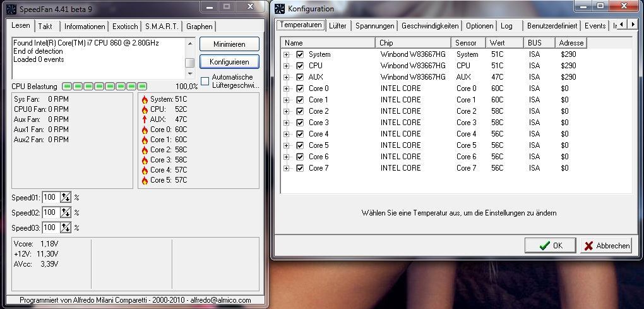Click the flame icon beside System temperature
Viewport: 644px width, 309px height.
point(145,99)
